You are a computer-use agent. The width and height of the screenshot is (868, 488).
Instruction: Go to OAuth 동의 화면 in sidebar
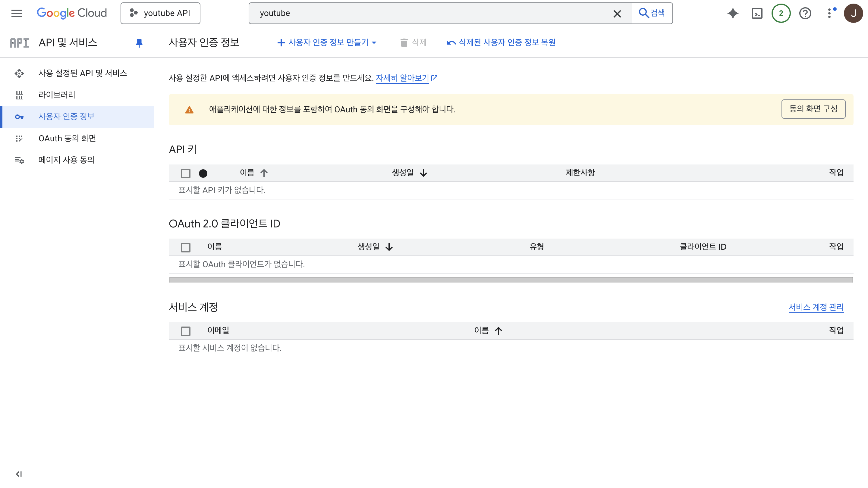tap(67, 138)
